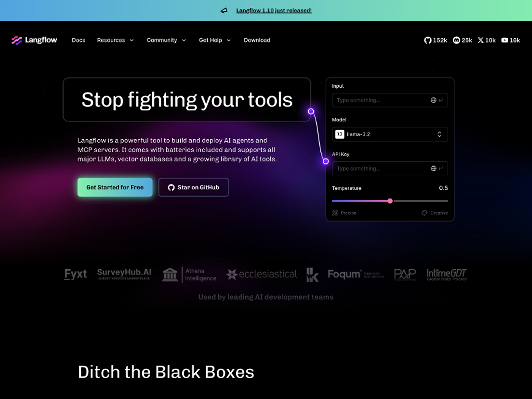
Task: Expand the Community dropdown
Action: coord(166,40)
